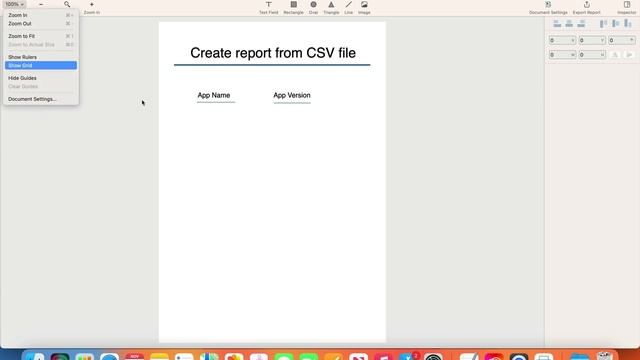Toggle the Inspector panel icon
The height and width of the screenshot is (360, 640).
point(627,4)
